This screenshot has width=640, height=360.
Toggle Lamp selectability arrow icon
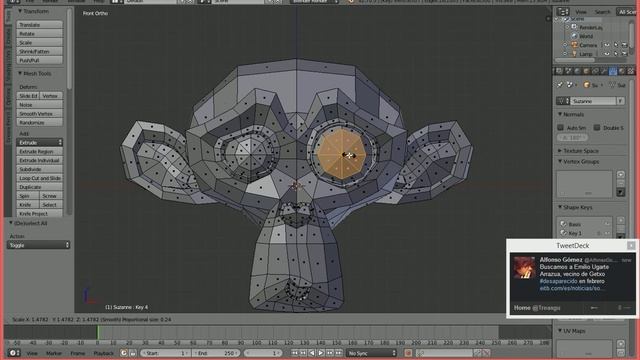[616, 53]
